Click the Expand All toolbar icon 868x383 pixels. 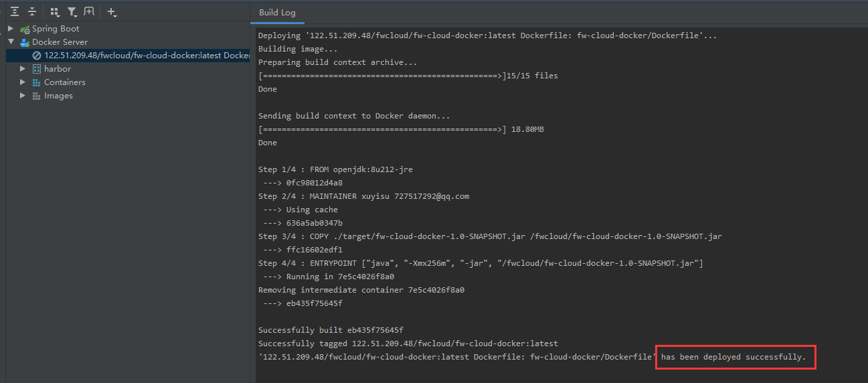coord(14,12)
